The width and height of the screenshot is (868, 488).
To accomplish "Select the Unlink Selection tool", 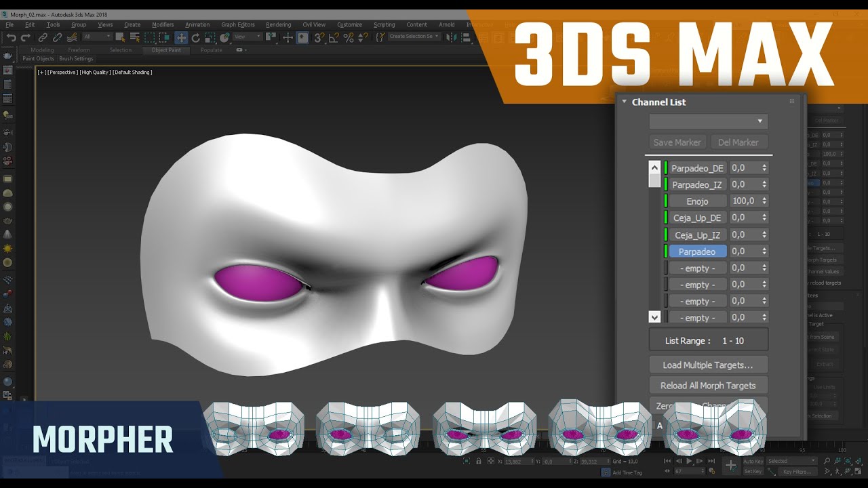I will (57, 38).
